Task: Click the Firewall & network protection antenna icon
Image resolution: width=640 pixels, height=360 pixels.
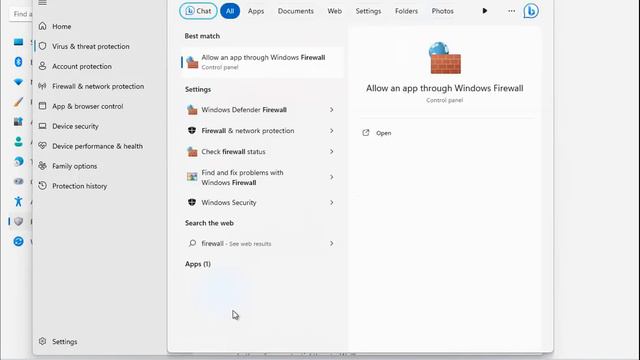Action: (42, 86)
